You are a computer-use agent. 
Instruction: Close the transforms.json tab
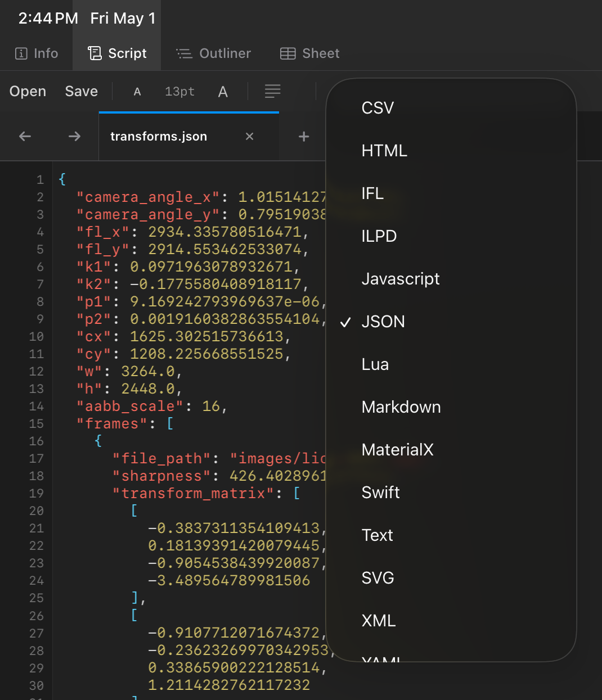click(x=250, y=136)
